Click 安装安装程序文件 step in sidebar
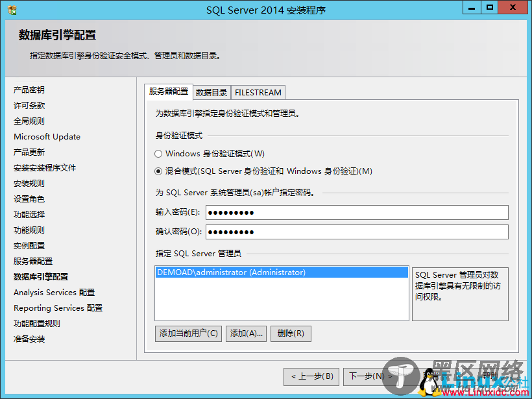 click(45, 168)
